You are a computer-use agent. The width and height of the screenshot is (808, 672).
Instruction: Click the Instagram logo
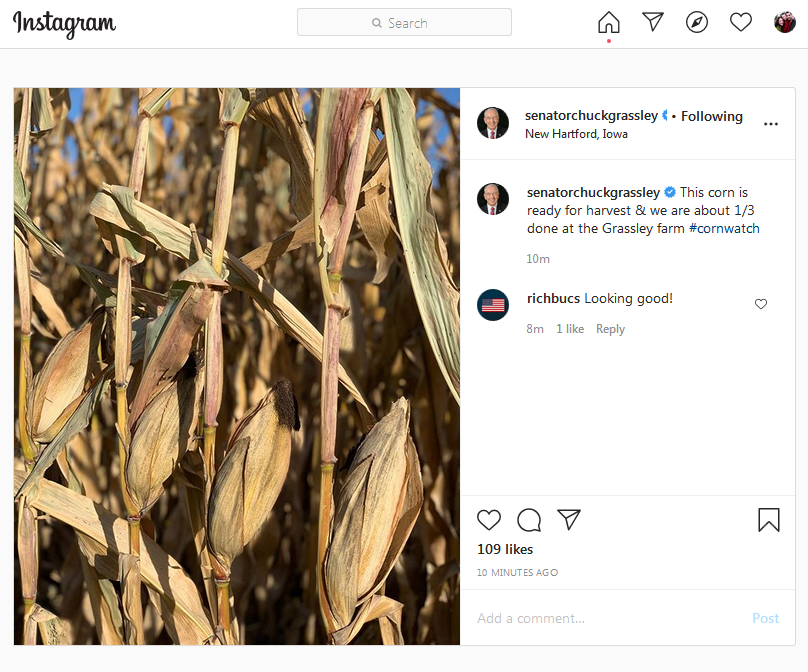click(x=64, y=24)
